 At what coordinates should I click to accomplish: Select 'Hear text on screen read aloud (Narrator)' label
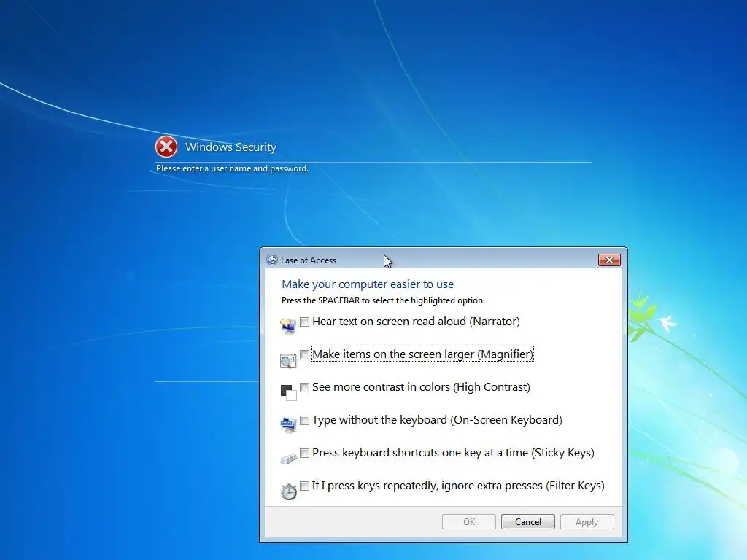pos(416,322)
